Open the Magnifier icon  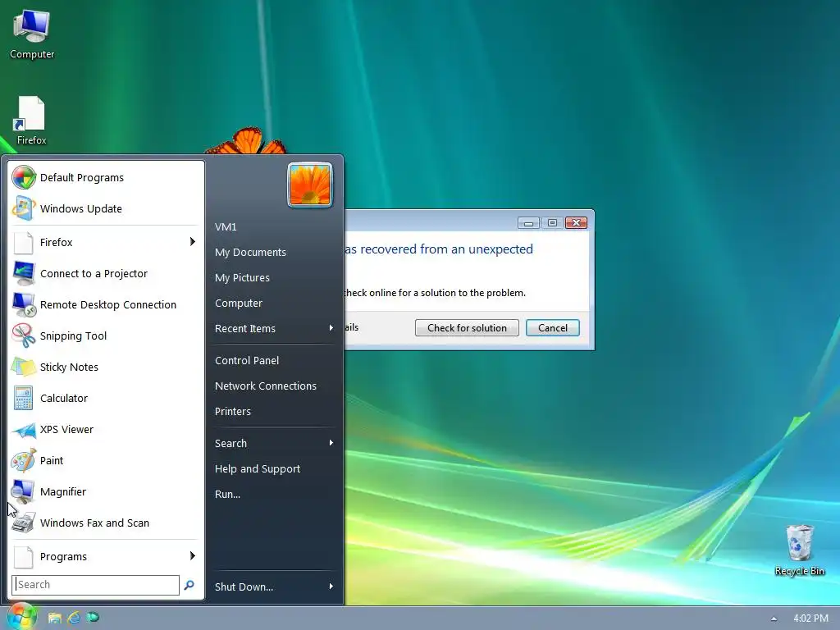pyautogui.click(x=24, y=491)
